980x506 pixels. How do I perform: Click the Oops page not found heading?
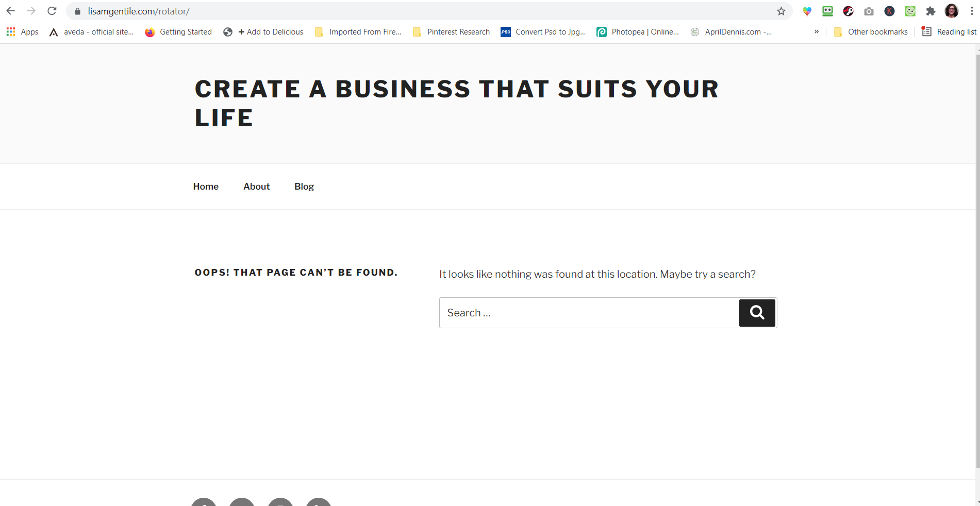296,273
